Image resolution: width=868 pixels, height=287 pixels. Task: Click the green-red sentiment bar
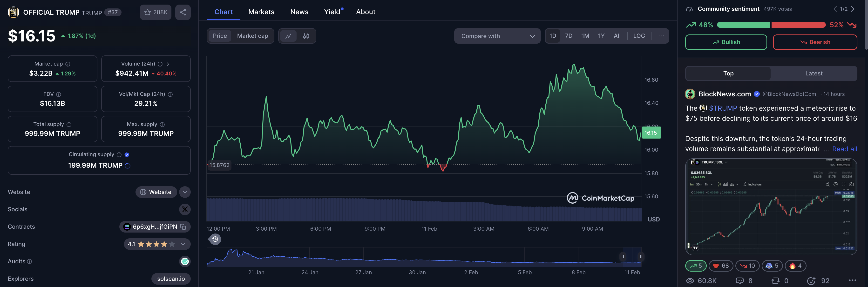[771, 25]
